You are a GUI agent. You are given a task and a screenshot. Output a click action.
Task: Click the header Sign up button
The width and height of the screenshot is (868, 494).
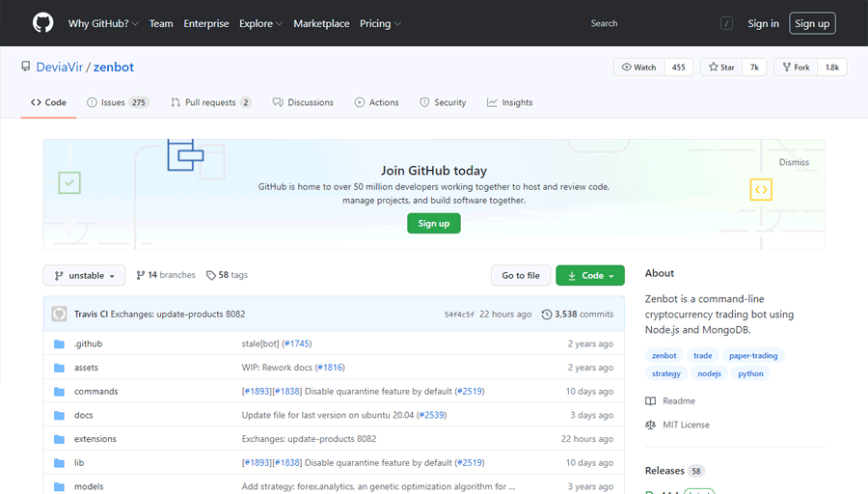click(x=812, y=23)
